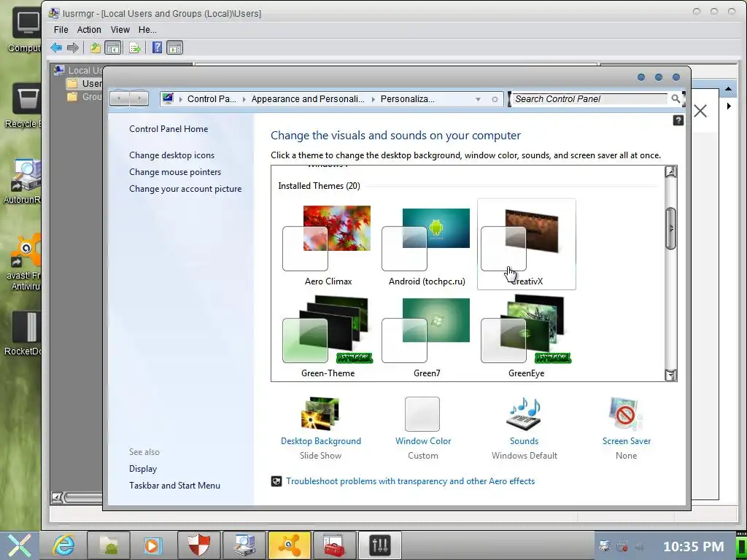Open Control Panel Home link
The height and width of the screenshot is (560, 747).
pos(169,129)
